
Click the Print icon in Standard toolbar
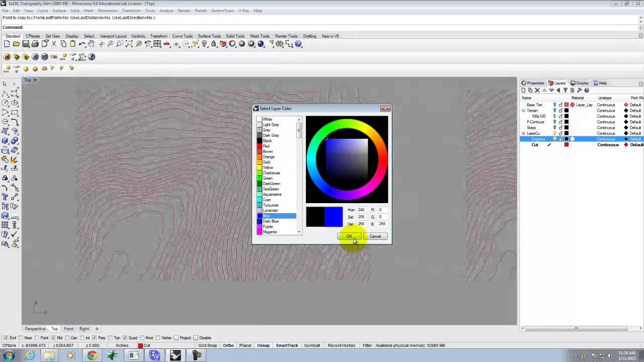click(35, 44)
